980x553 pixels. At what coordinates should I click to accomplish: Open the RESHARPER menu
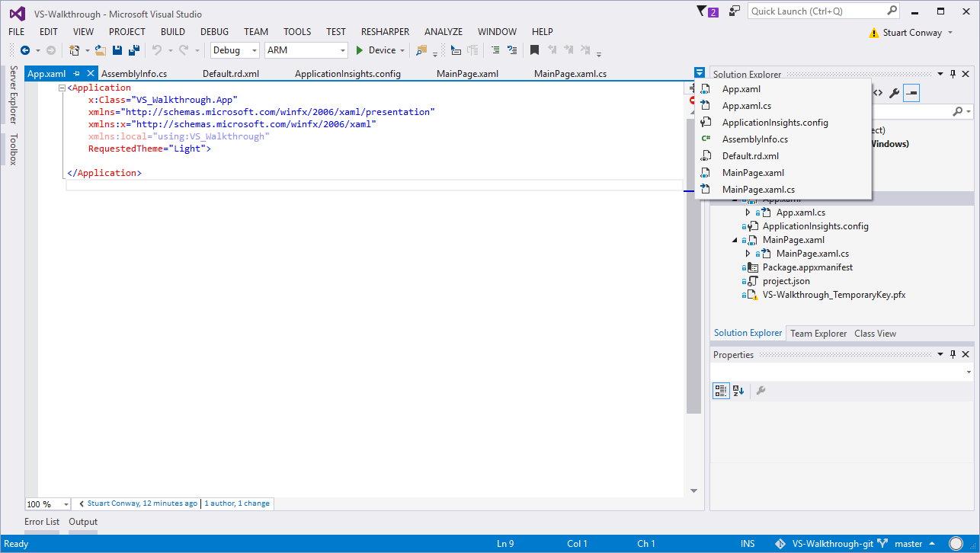[385, 31]
